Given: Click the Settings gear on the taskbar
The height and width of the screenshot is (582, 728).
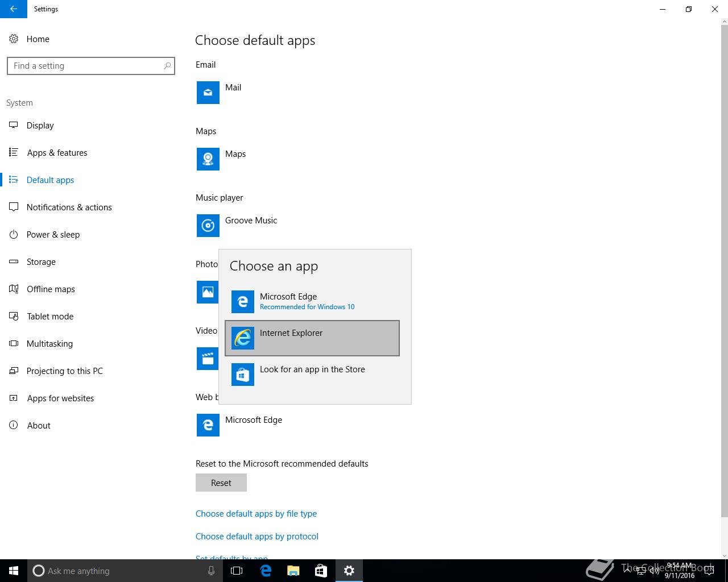Looking at the screenshot, I should pos(349,571).
